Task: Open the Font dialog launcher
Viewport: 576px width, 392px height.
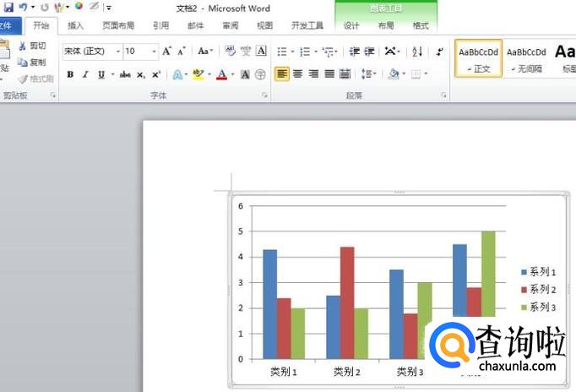Action: pos(264,95)
